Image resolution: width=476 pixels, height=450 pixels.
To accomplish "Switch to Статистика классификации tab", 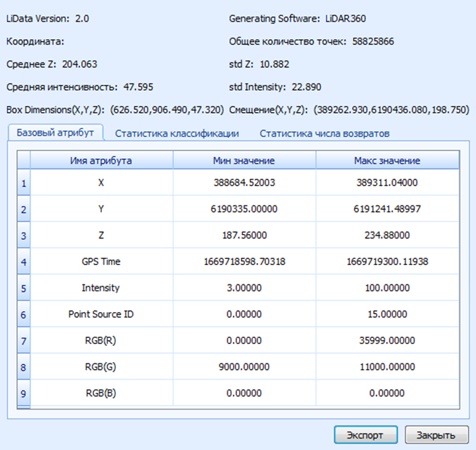I will 177,133.
